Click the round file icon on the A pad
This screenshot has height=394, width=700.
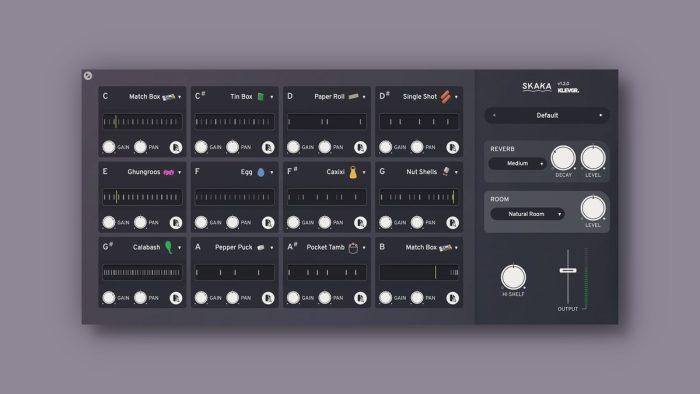click(268, 298)
